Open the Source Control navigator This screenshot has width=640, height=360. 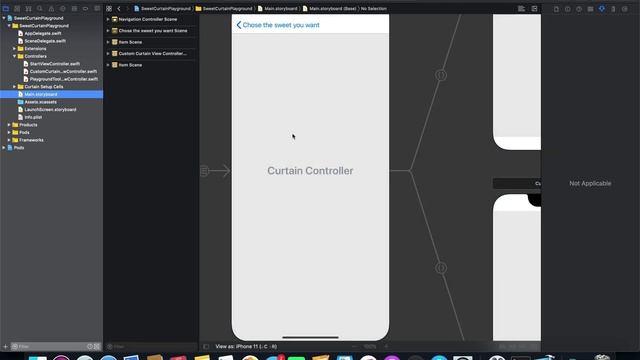point(17,9)
